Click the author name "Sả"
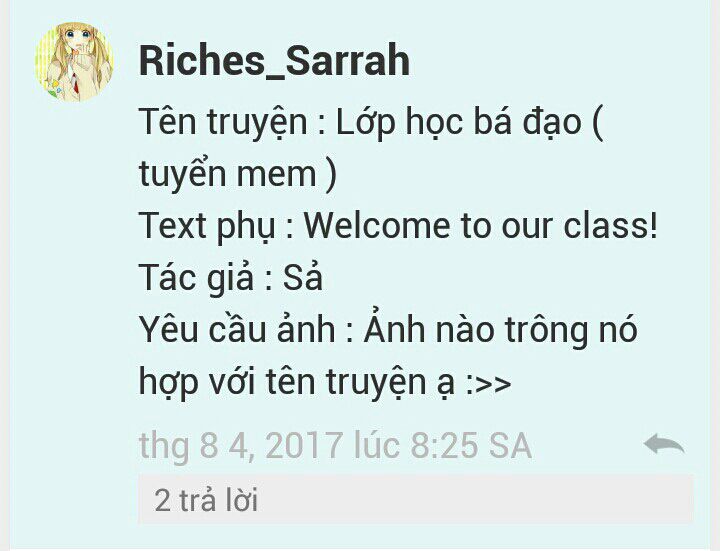 (303, 277)
